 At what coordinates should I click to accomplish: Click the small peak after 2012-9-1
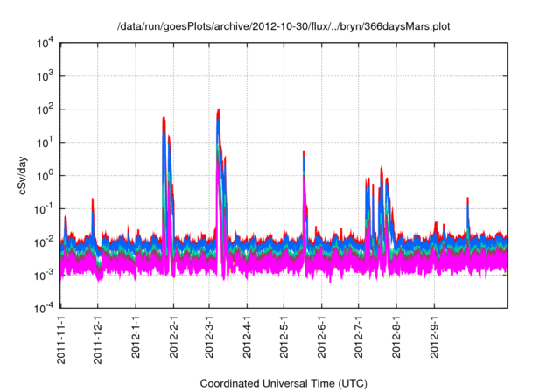[x=468, y=199]
